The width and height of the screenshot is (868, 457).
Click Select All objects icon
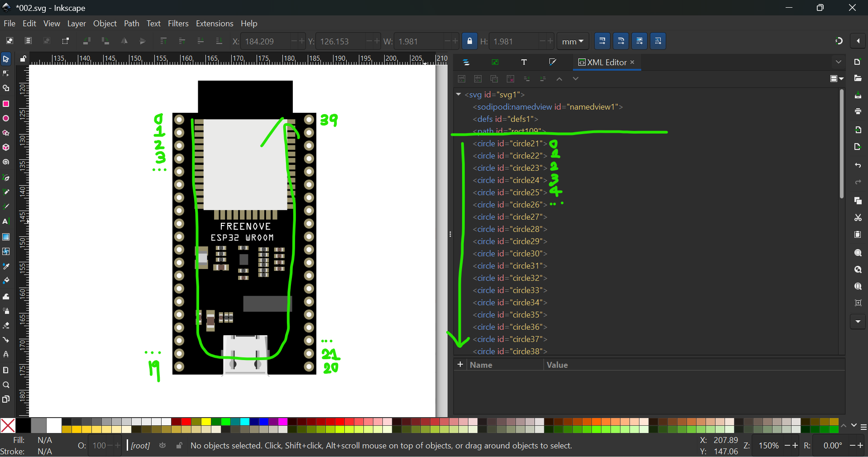pyautogui.click(x=10, y=41)
